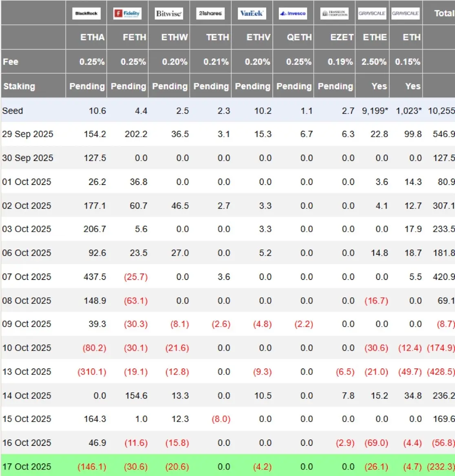Screen dimensions: 455x476
Task: Click the 15 Oct 2025 date
Action: click(27, 419)
